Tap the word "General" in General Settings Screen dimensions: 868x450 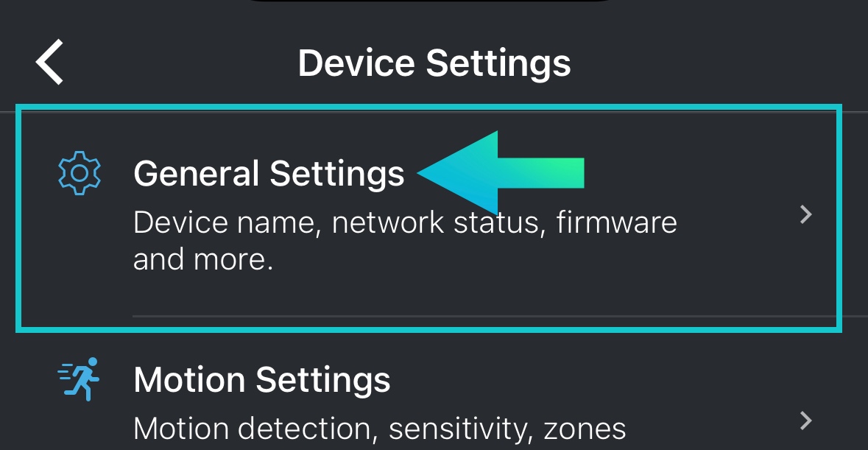point(197,173)
